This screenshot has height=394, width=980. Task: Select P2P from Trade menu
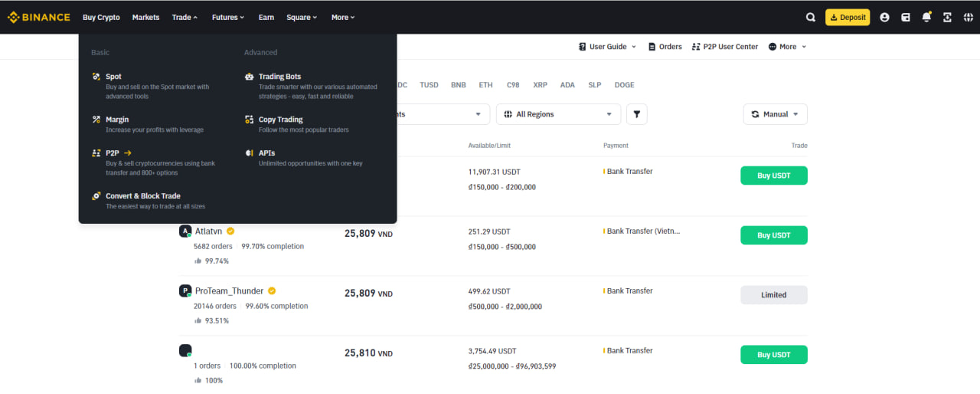click(x=155, y=163)
